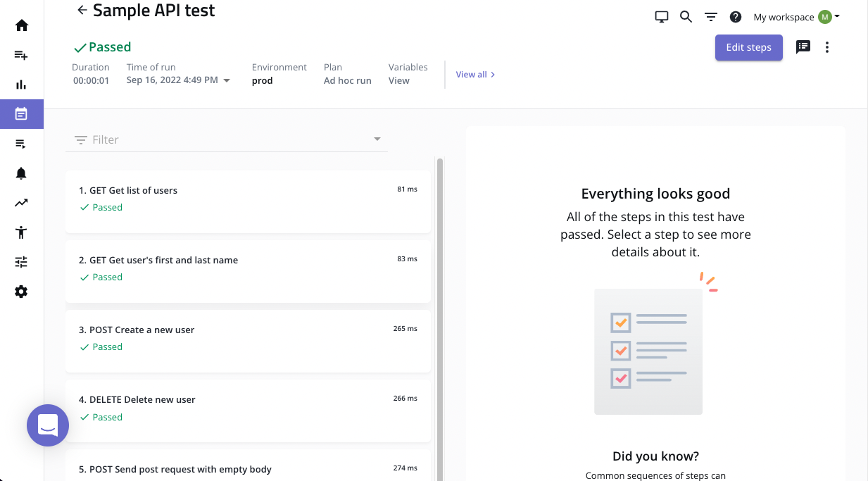Viewport: 868px width, 481px height.
Task: Select step 1 GET Get list of users
Action: [x=248, y=201]
